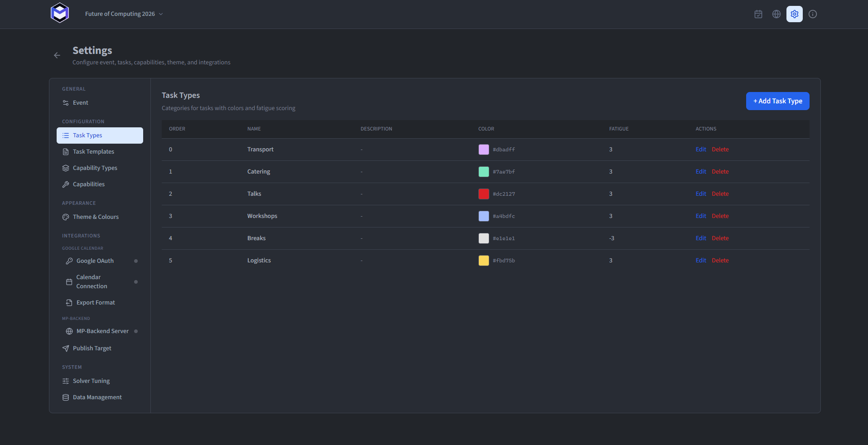Click the #dc2127 color code text
This screenshot has width=868, height=445.
pos(504,194)
